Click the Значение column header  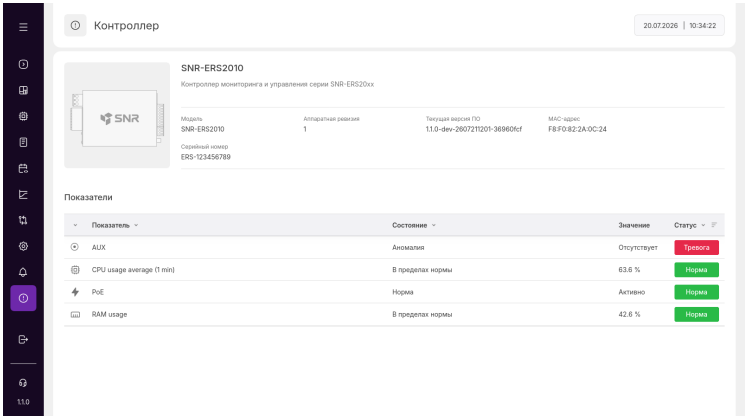pyautogui.click(x=634, y=225)
